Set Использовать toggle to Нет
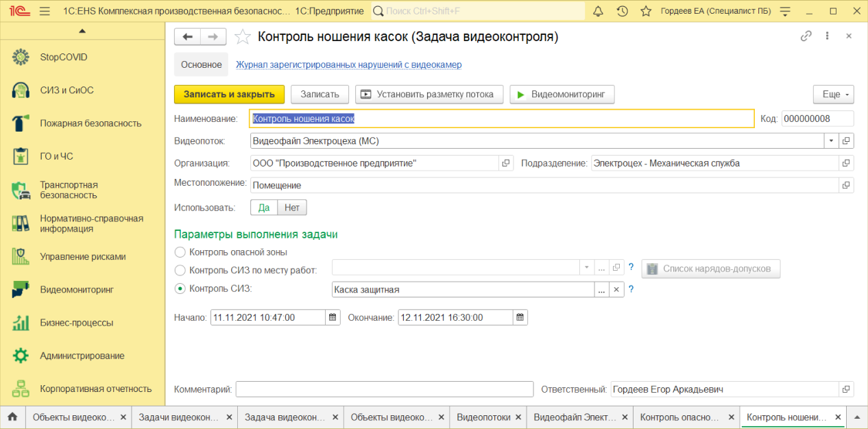 292,208
